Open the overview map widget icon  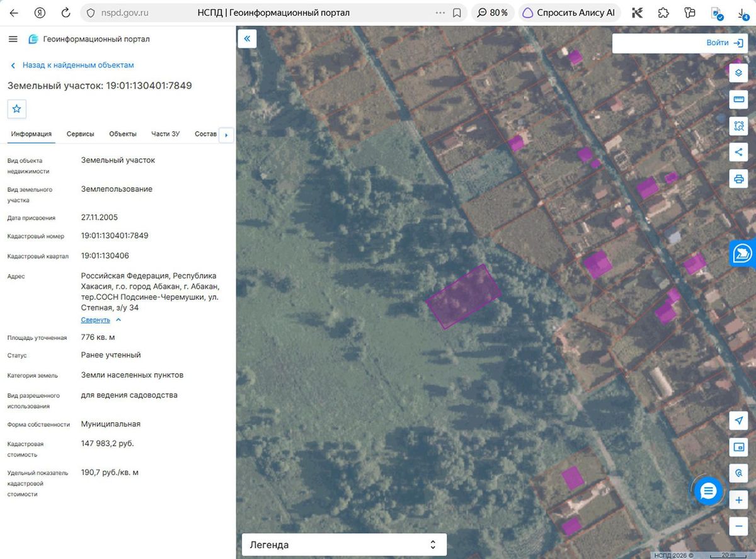(x=739, y=447)
